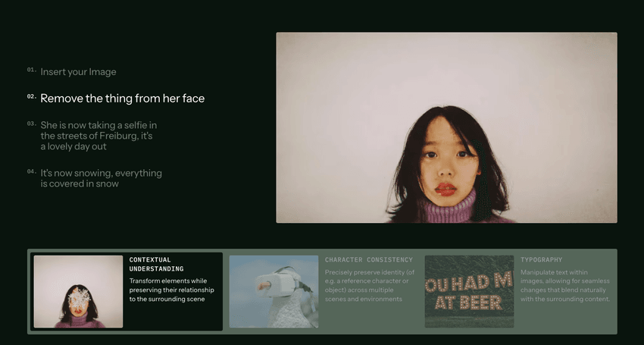Image resolution: width=644 pixels, height=345 pixels.
Task: Click the "04." step number marker
Action: pyautogui.click(x=32, y=171)
